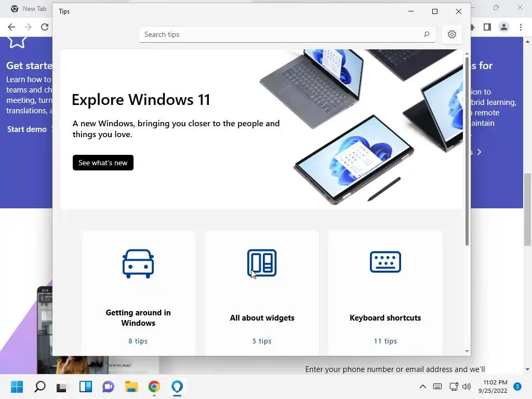The image size is (532, 399).
Task: Click the Tips lightbulb taskbar icon
Action: click(177, 387)
